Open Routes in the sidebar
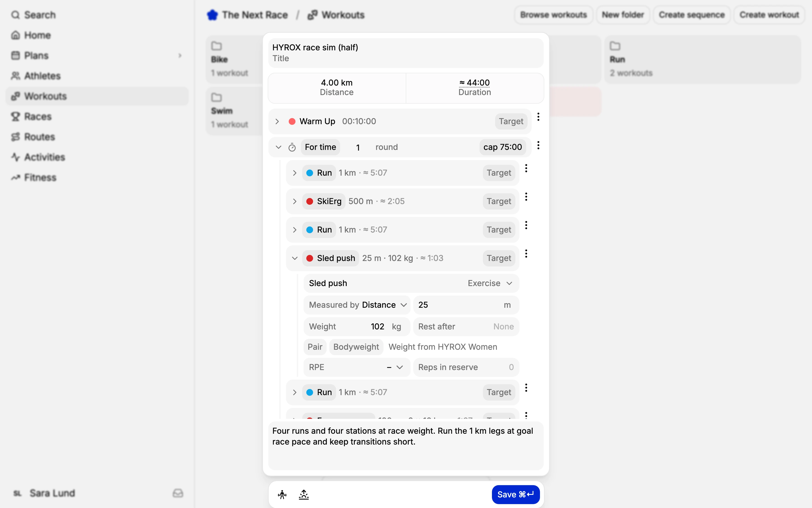 tap(97, 137)
